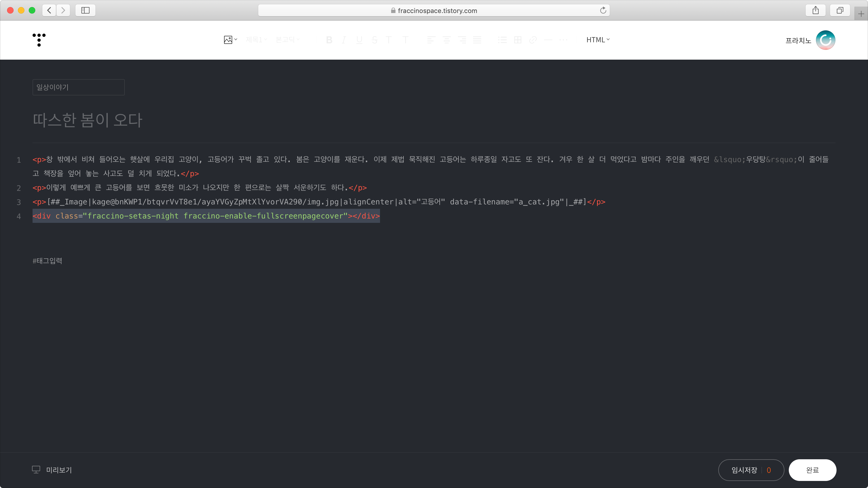This screenshot has width=868, height=488.
Task: Apply strikethrough formatting
Action: pos(374,40)
